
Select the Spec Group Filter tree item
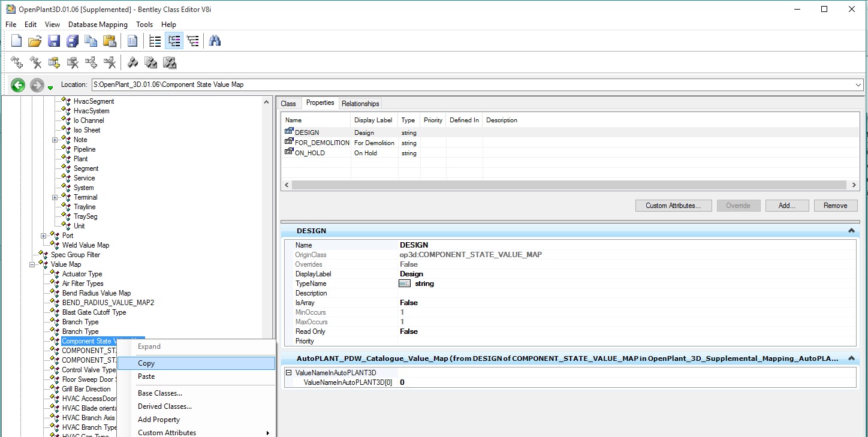(x=76, y=255)
